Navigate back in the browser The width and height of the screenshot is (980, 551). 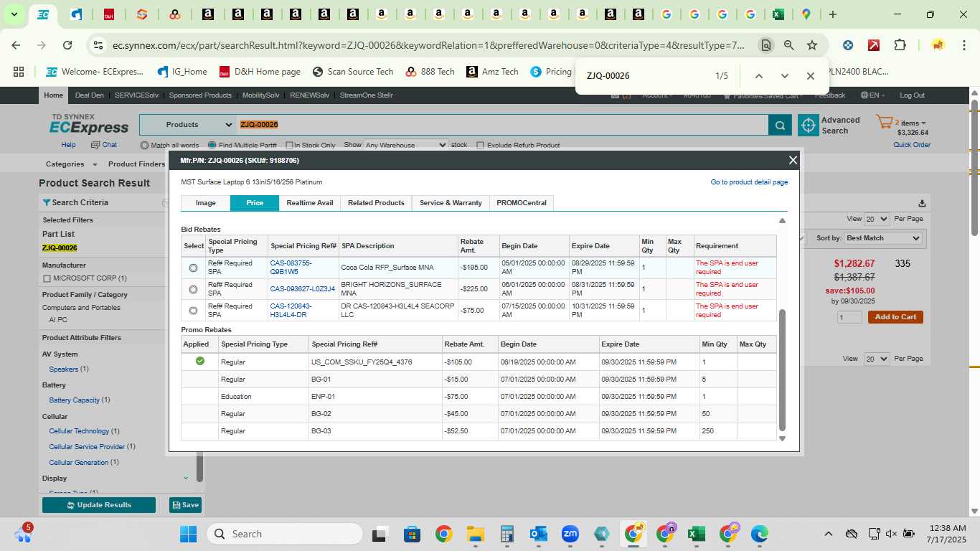point(16,45)
